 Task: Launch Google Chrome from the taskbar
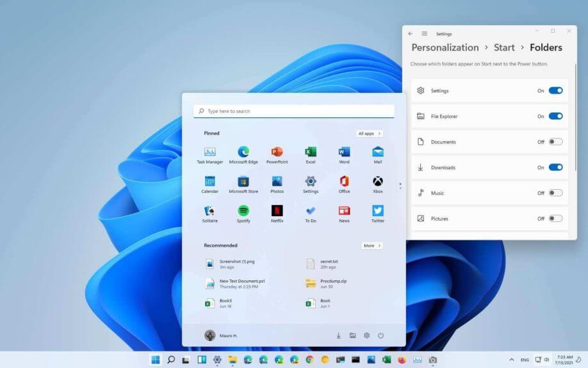click(x=309, y=360)
